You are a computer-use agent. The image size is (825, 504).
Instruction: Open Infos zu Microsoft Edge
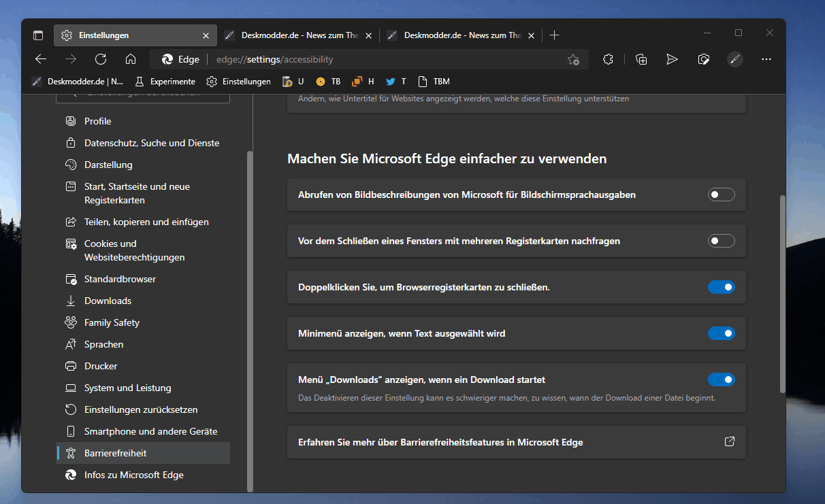pos(143,475)
